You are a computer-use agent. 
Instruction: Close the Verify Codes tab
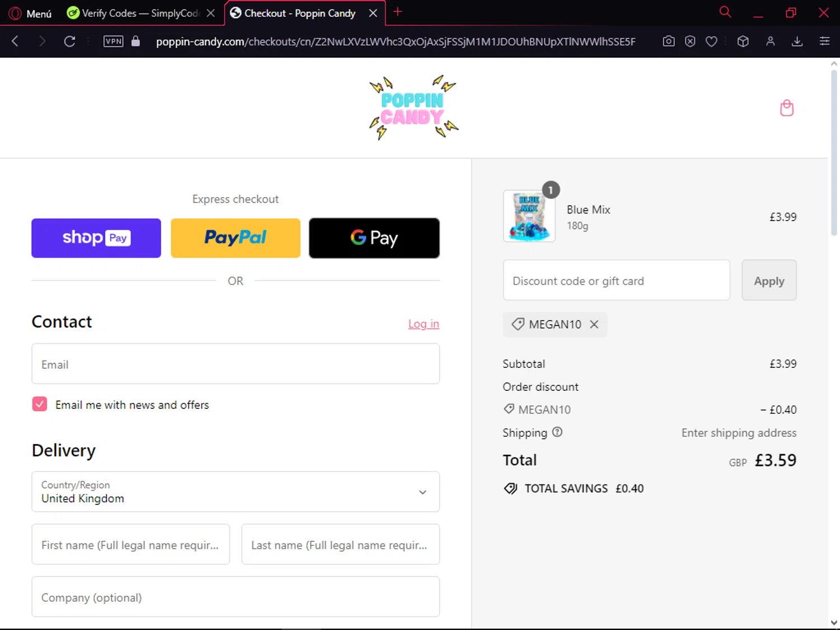211,13
